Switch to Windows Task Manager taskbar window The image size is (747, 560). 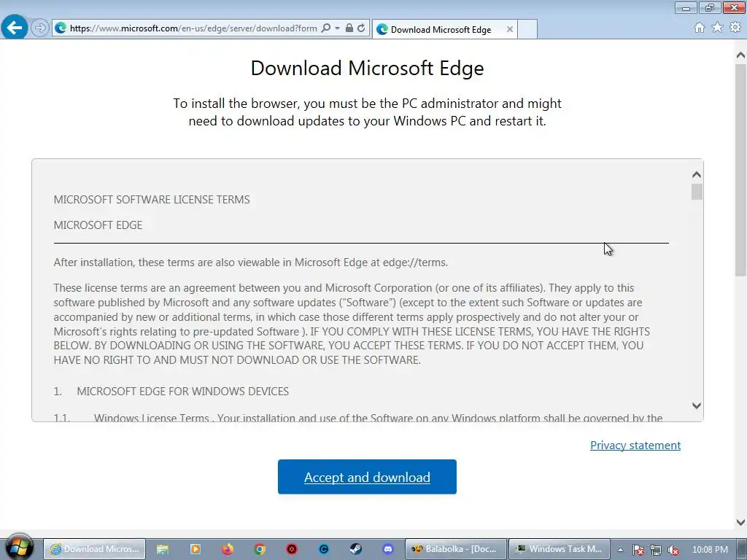(x=560, y=549)
